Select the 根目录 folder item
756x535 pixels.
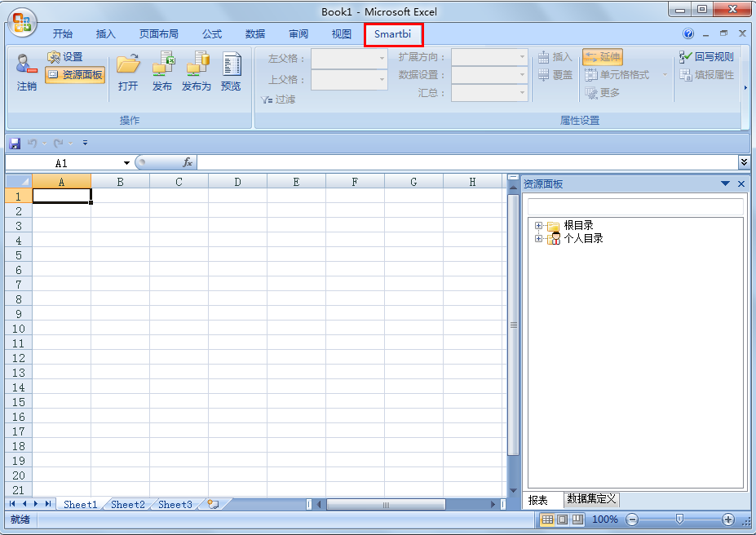[x=578, y=225]
